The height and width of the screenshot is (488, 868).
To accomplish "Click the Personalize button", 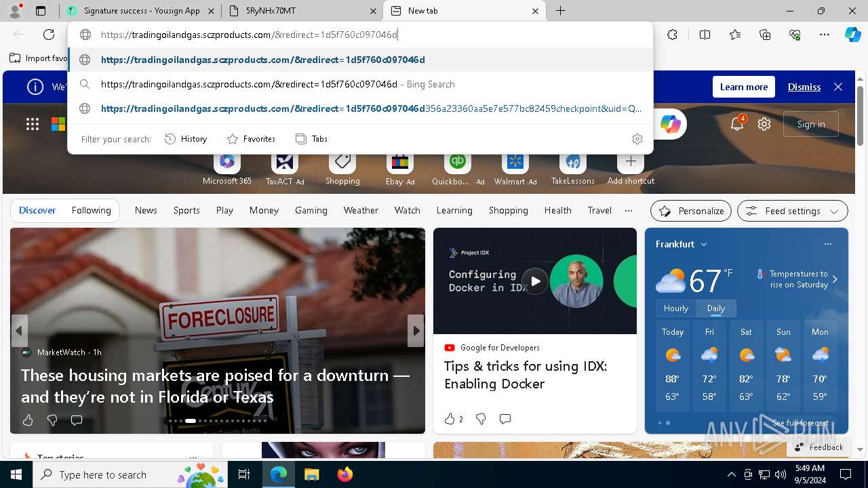I will 691,211.
